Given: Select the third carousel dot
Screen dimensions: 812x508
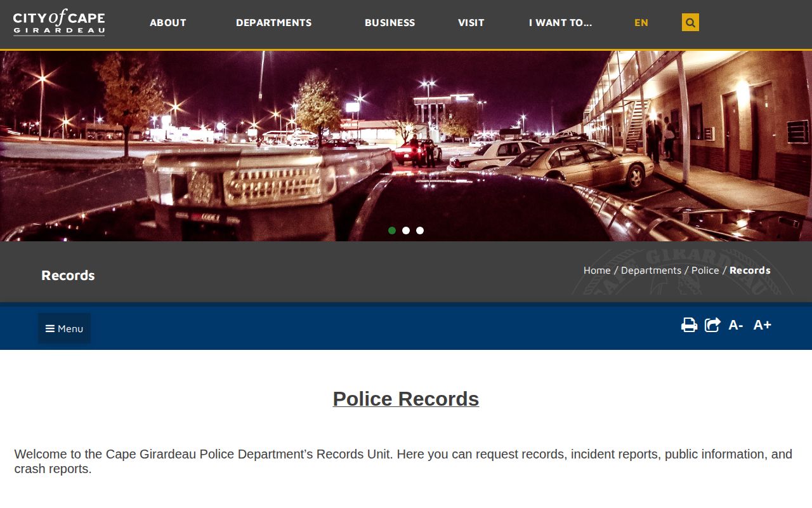Looking at the screenshot, I should click(x=420, y=231).
